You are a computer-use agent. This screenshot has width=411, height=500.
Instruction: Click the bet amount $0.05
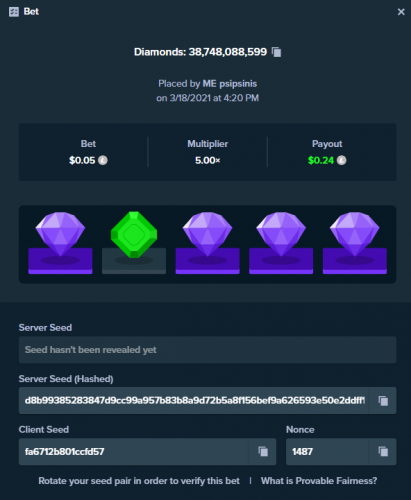(82, 160)
